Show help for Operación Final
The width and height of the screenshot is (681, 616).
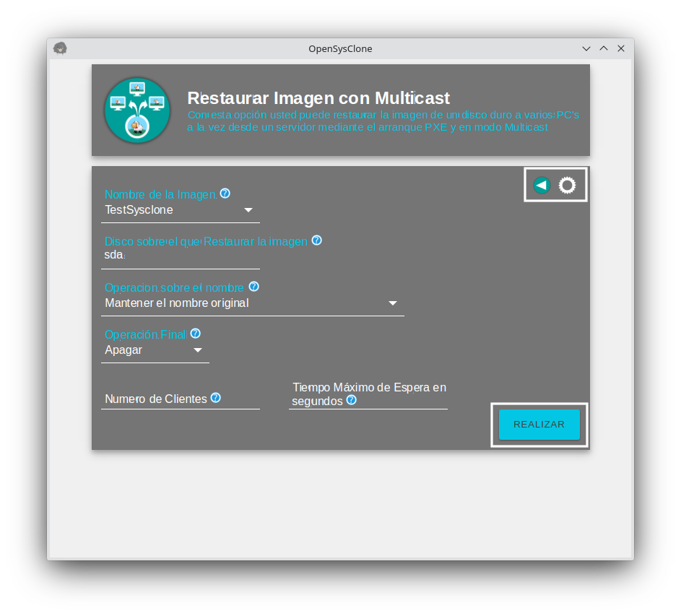coord(195,334)
